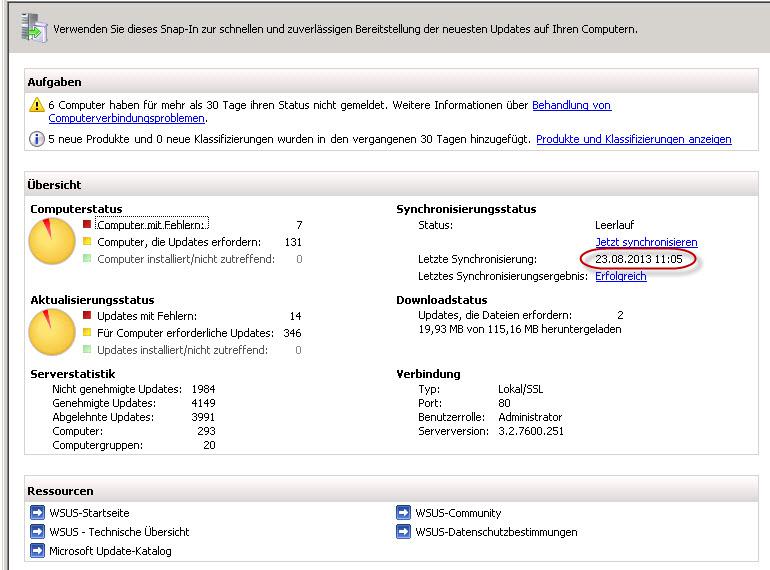Click the Computerstatus pie chart
Image resolution: width=770 pixels, height=570 pixels.
click(x=52, y=241)
